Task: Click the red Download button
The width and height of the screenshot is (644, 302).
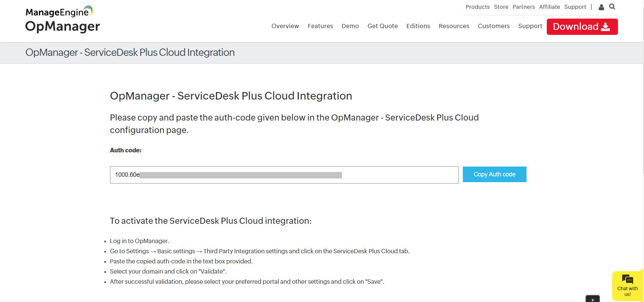Action: 582,27
